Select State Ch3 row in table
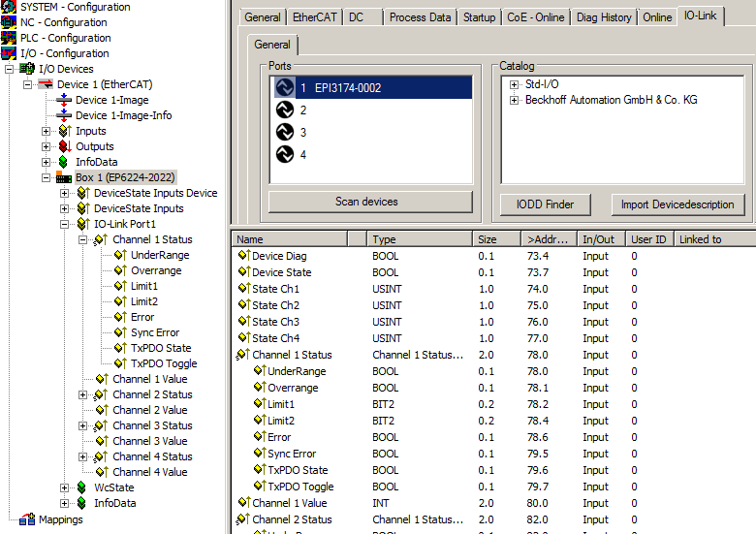Viewport: 756px width, 534px height. pos(493,322)
